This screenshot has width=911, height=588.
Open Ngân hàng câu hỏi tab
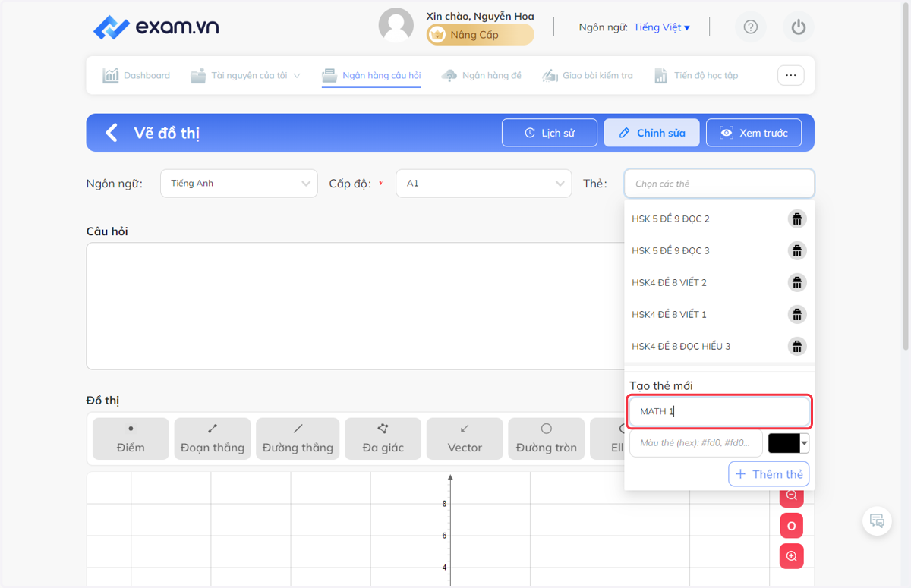[x=371, y=76]
